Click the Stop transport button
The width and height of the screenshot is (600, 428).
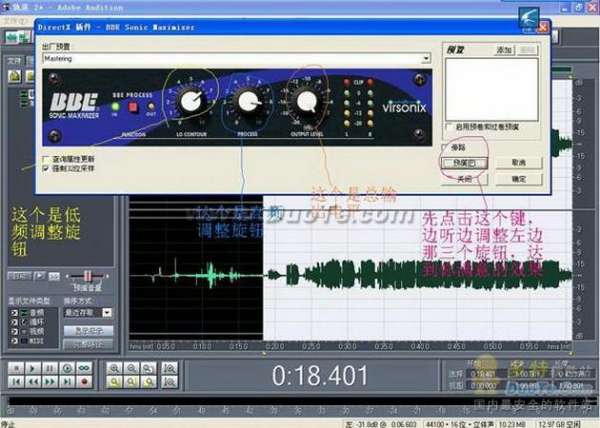coord(16,368)
